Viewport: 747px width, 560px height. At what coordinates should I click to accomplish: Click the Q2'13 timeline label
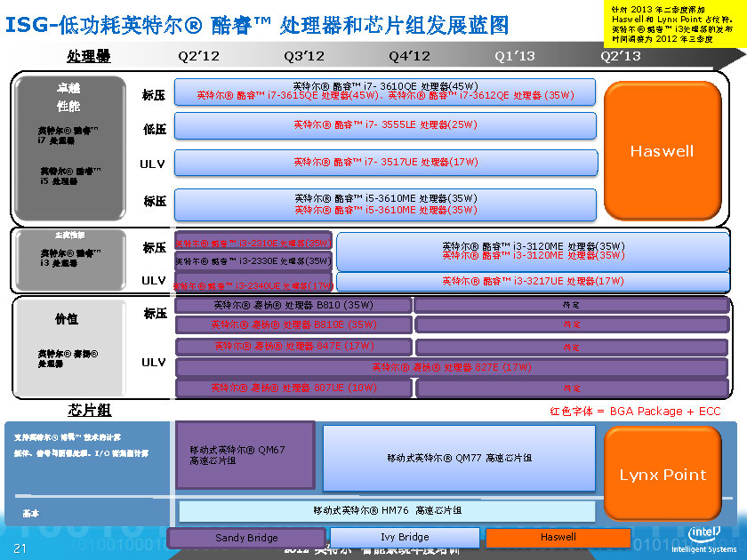pyautogui.click(x=621, y=56)
